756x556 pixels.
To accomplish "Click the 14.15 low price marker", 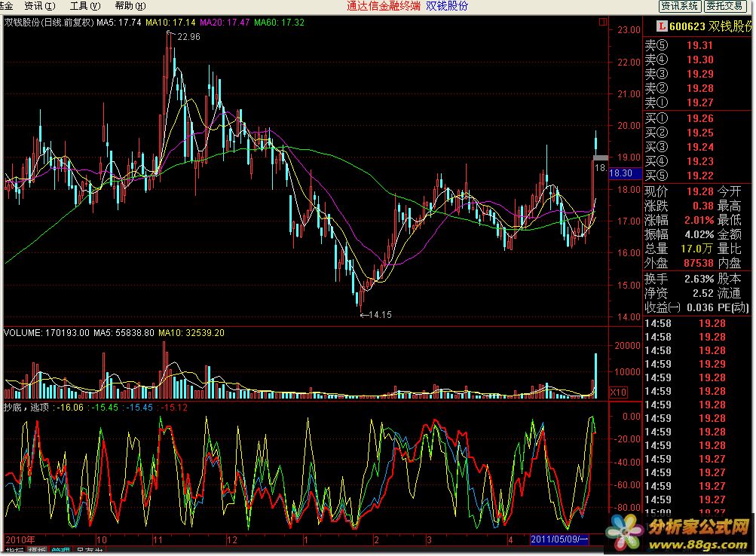I will (380, 315).
